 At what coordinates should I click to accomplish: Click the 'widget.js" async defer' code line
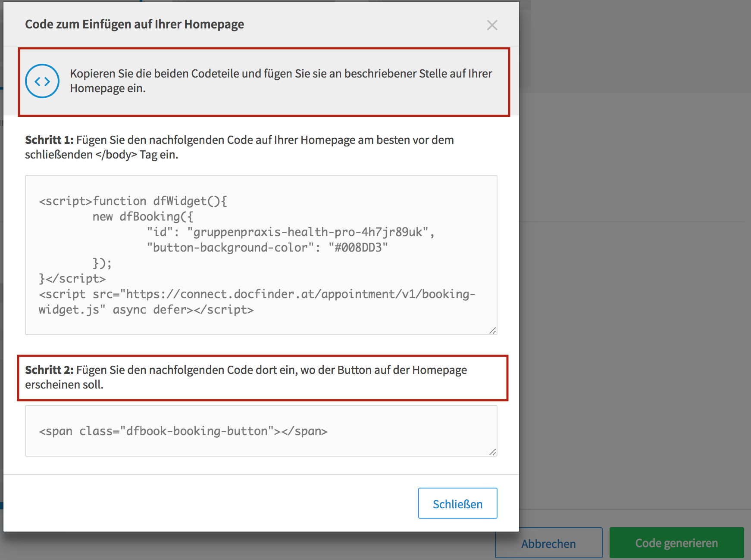(x=146, y=310)
